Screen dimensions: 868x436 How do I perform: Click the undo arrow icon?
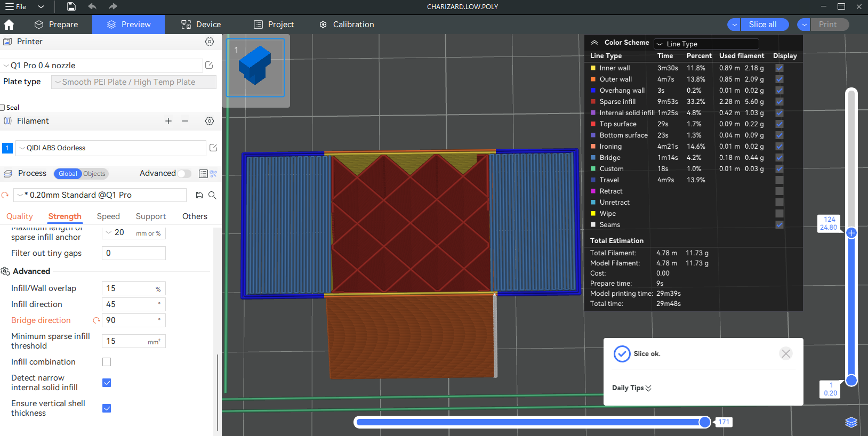tap(92, 6)
